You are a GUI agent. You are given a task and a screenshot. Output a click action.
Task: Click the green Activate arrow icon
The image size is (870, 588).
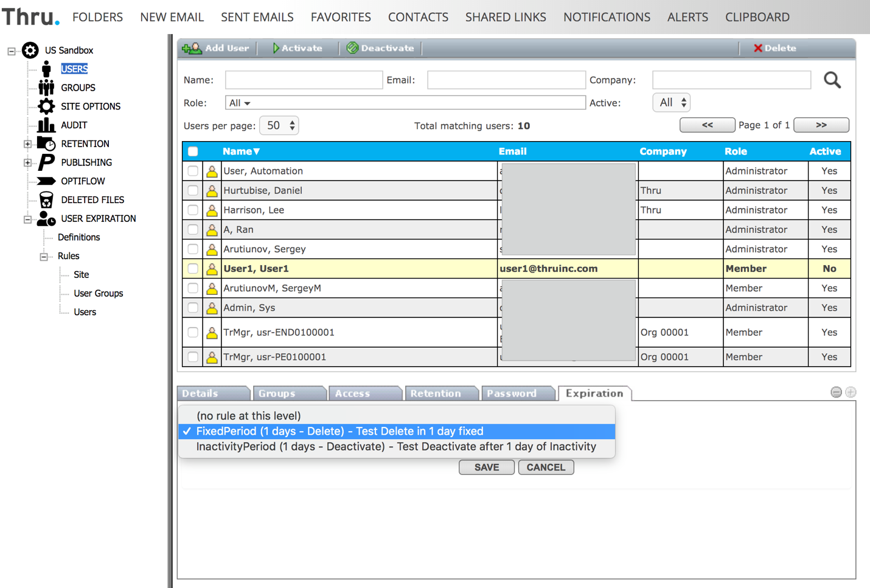[x=276, y=48]
